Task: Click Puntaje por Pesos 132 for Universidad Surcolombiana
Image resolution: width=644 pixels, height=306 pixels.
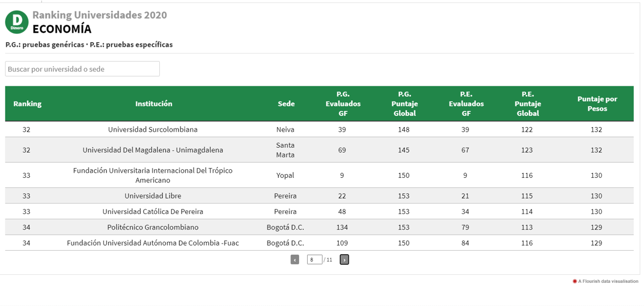Action: pos(597,130)
